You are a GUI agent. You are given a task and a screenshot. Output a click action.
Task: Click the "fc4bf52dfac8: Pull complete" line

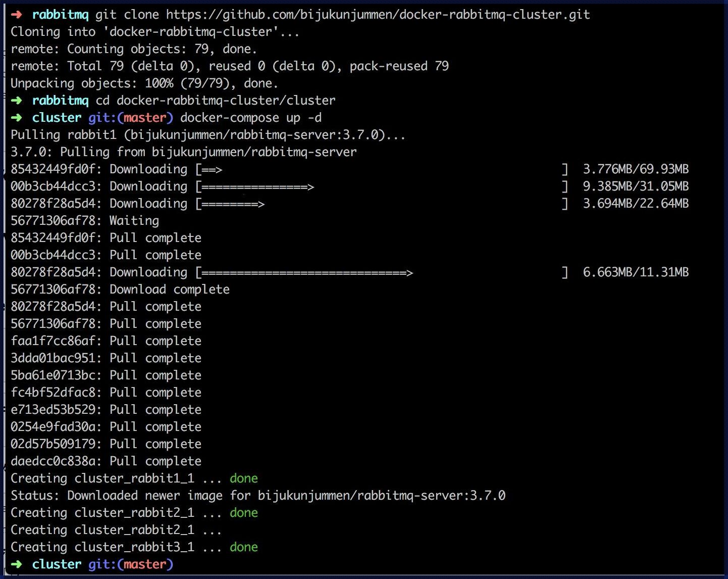(106, 393)
